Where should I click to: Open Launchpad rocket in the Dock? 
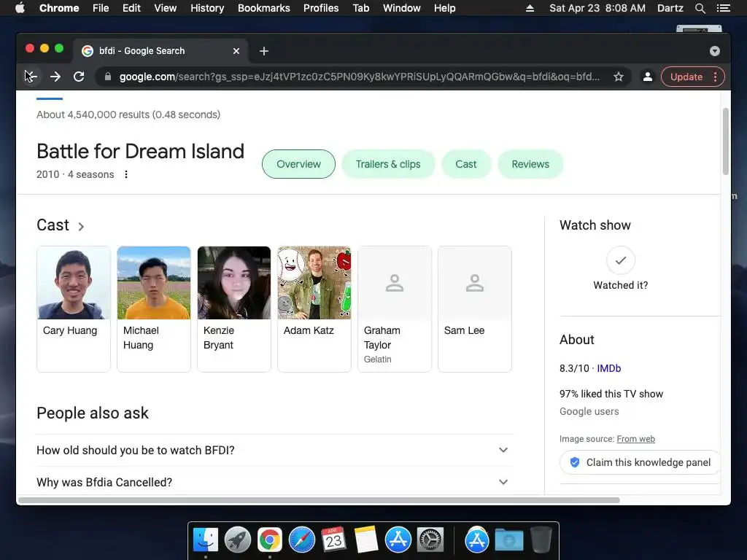click(x=238, y=540)
